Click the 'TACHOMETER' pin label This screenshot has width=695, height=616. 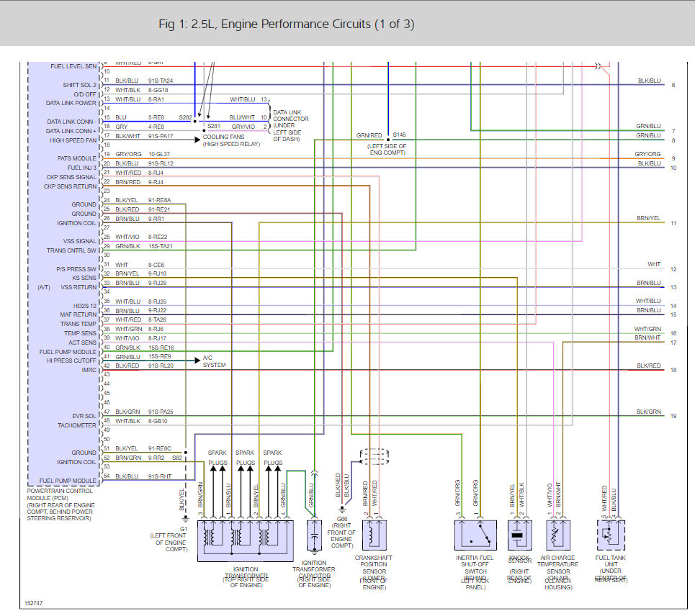click(76, 425)
